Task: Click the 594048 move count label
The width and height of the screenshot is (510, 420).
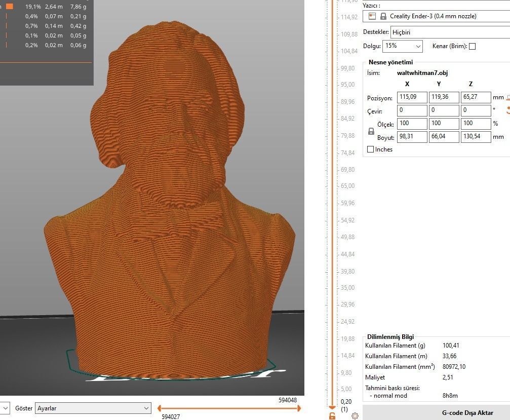Action: [x=288, y=400]
